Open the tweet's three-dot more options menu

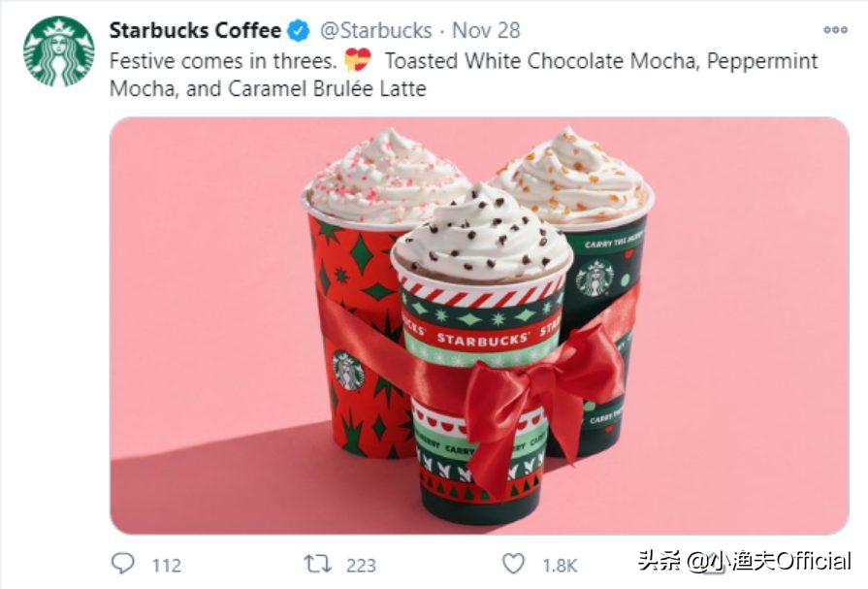pyautogui.click(x=835, y=30)
